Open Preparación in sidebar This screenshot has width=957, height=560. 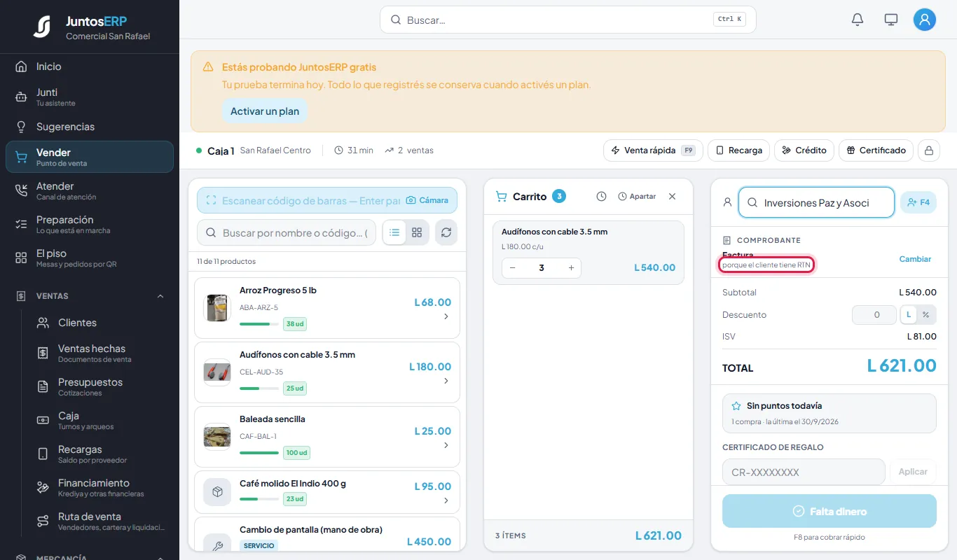tap(90, 224)
